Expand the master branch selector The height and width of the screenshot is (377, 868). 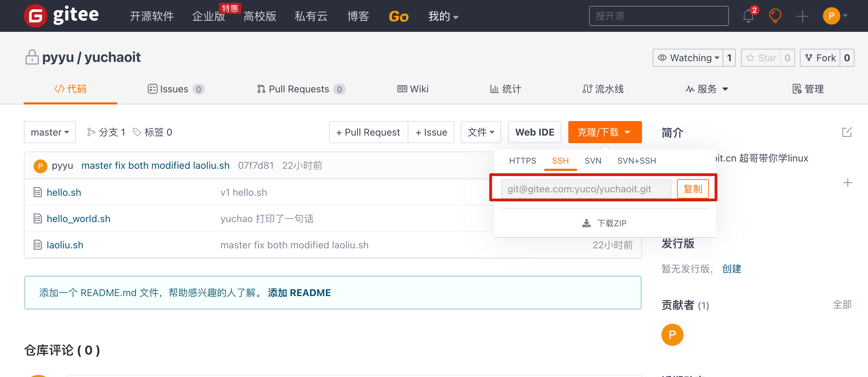[50, 132]
